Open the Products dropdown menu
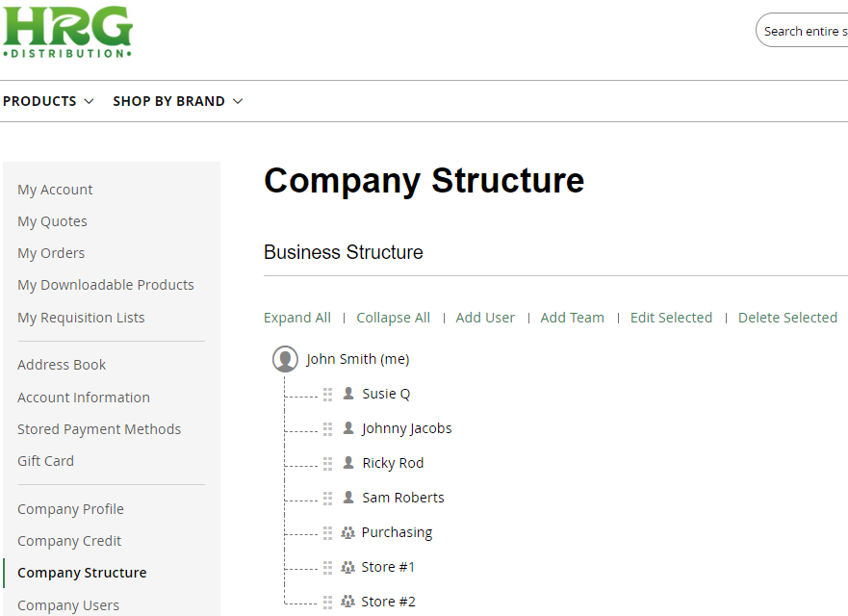 coord(48,101)
